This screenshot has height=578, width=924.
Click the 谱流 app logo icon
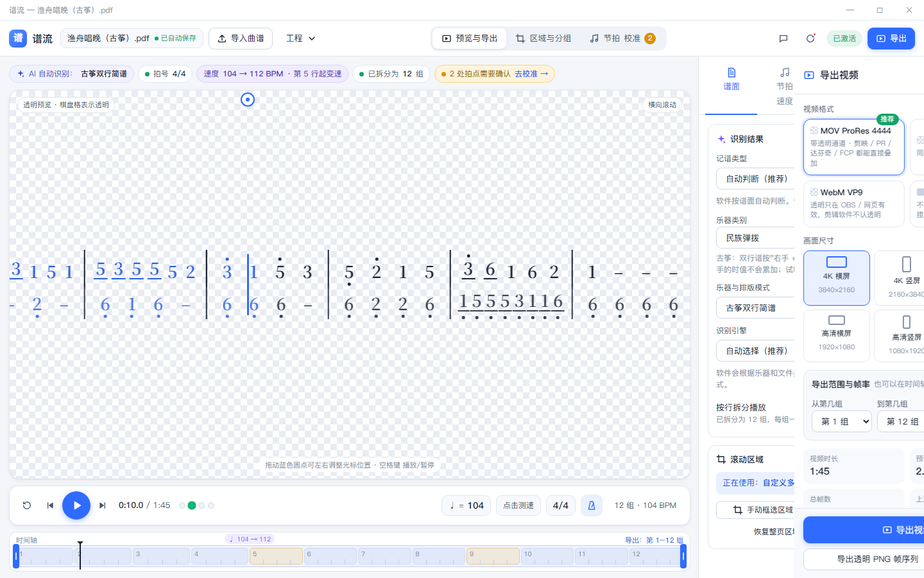[18, 39]
